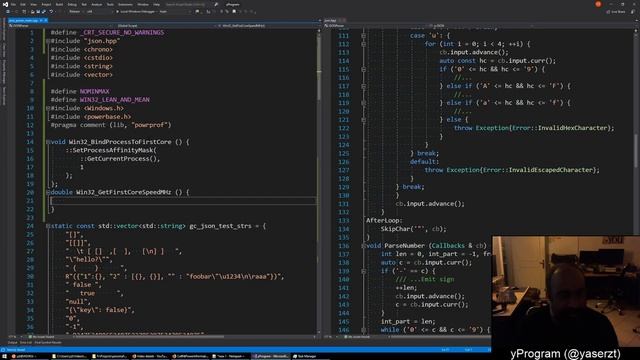This screenshot has width=640, height=360.
Task: Close the left editor file tab
Action: 45,20
